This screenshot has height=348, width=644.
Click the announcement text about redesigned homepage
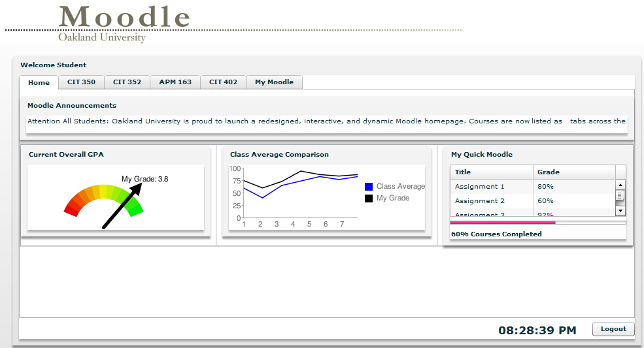click(326, 121)
